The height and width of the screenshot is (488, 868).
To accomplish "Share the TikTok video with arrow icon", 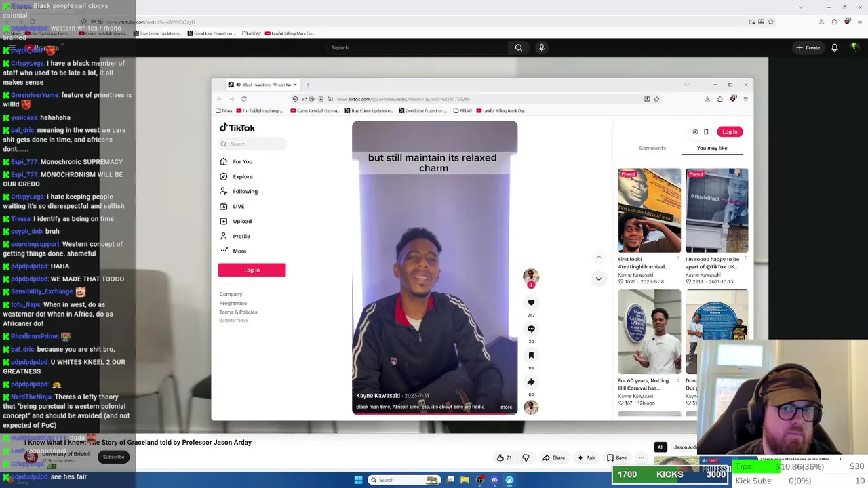I will click(x=531, y=382).
